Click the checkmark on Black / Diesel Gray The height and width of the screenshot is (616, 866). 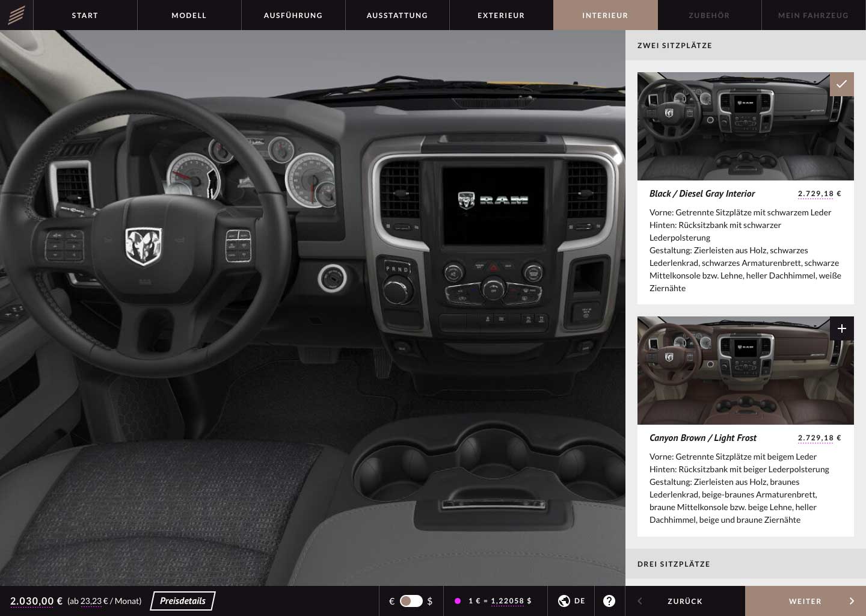pos(841,84)
